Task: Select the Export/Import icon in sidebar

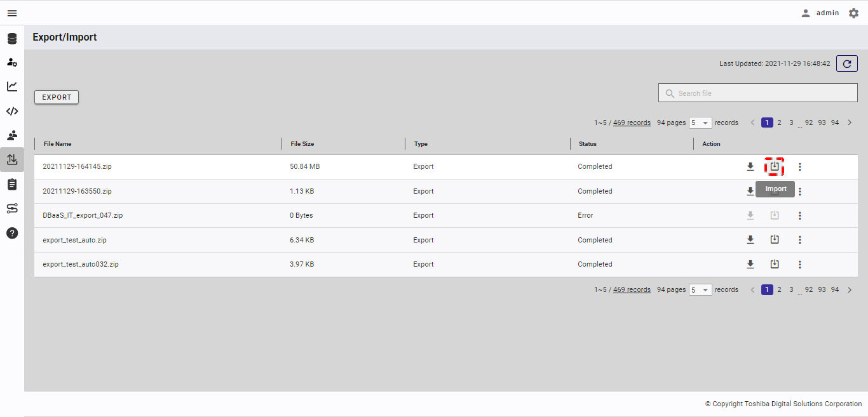Action: [x=12, y=160]
